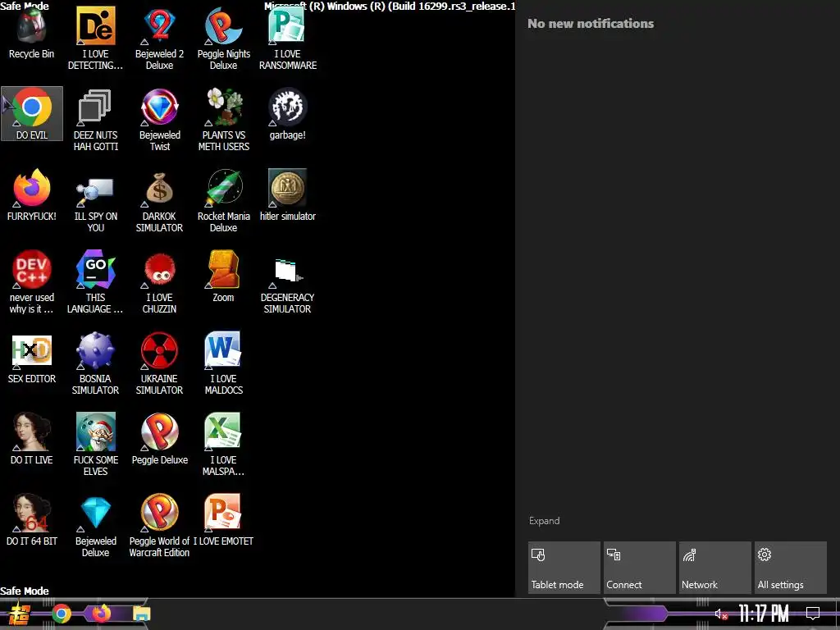Open the I LOVE RANSOMWARE Publisher icon
This screenshot has width=840, height=630.
coord(288,39)
